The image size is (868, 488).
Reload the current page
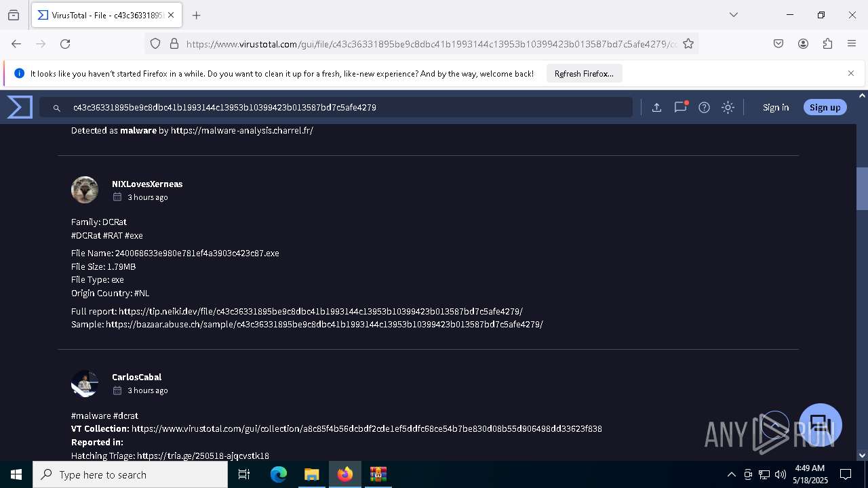point(65,43)
